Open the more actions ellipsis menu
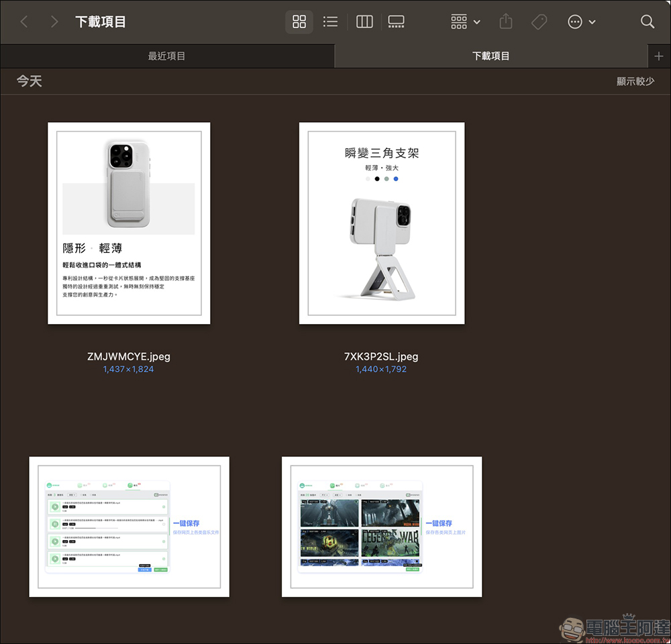The height and width of the screenshot is (644, 671). click(581, 21)
